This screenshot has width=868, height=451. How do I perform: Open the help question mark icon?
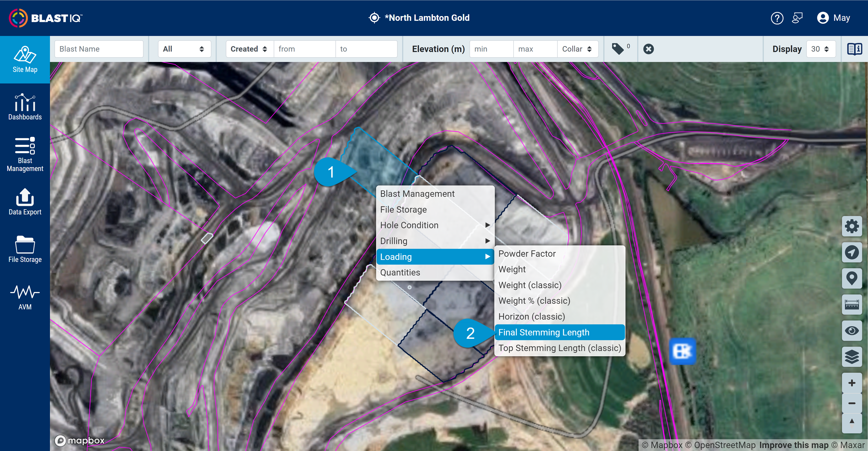[x=777, y=18]
